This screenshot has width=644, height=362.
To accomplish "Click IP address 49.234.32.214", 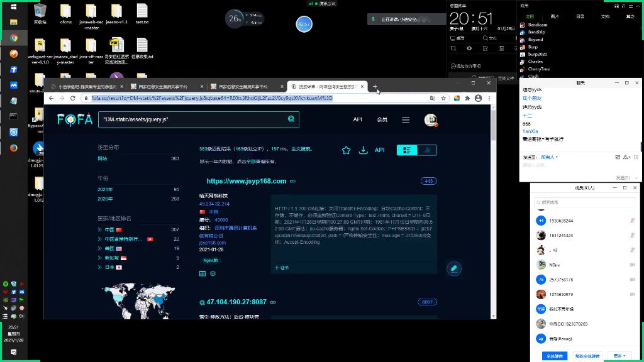I will pyautogui.click(x=214, y=204).
